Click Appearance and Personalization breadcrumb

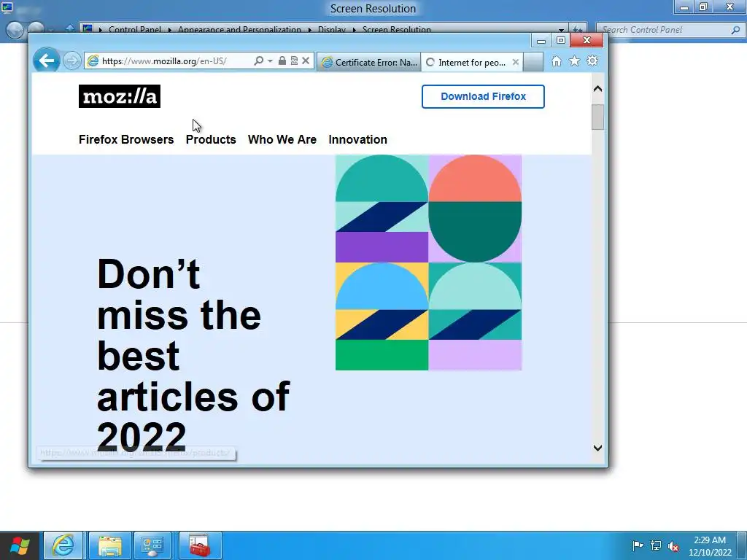click(x=239, y=29)
